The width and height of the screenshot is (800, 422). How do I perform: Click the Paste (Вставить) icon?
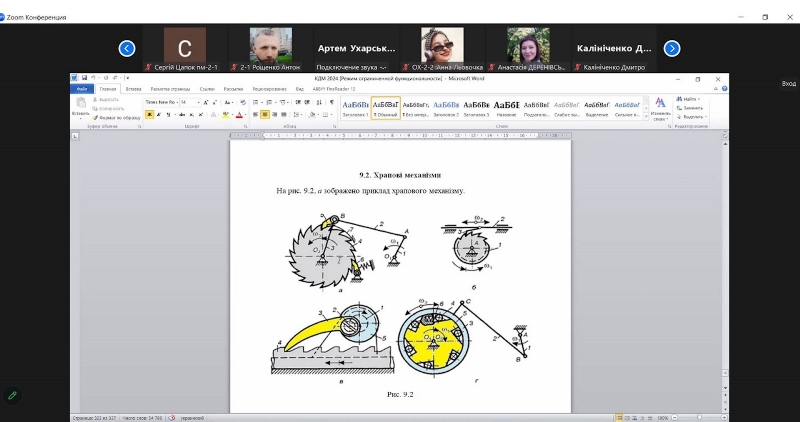coord(80,103)
